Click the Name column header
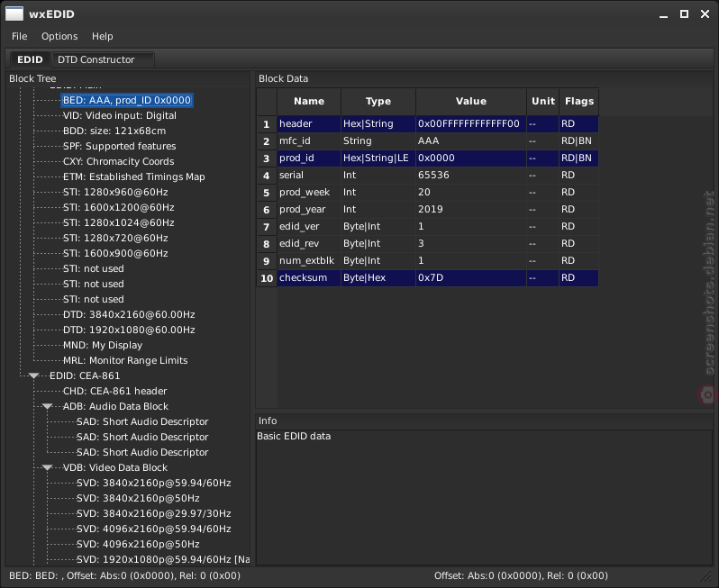Screen dimensions: 719x588 pos(309,101)
